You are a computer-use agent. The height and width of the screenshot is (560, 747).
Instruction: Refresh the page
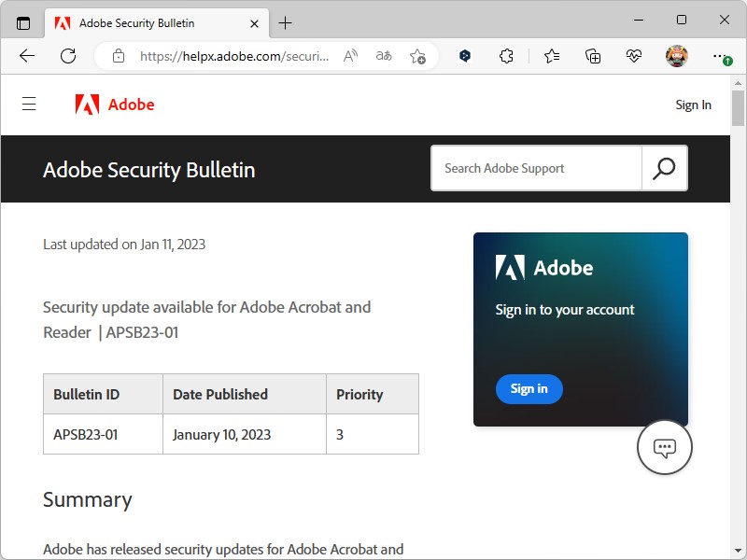(68, 56)
